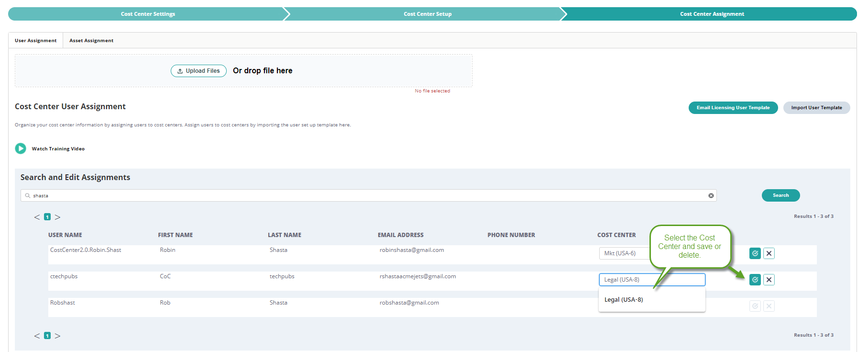Click the disabled save icon on Robshast row
Viewport: 868px width, 352px height.
pos(755,306)
